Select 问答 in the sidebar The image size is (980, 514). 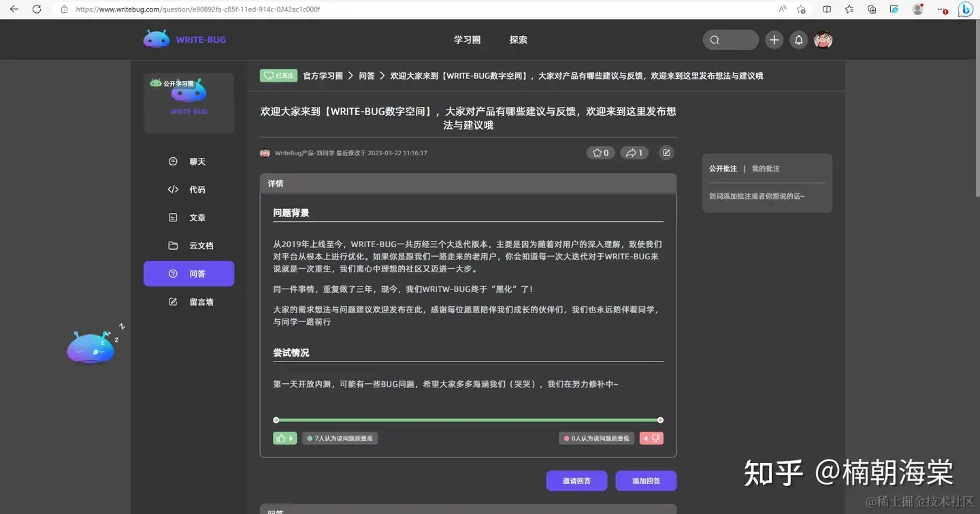click(x=189, y=274)
